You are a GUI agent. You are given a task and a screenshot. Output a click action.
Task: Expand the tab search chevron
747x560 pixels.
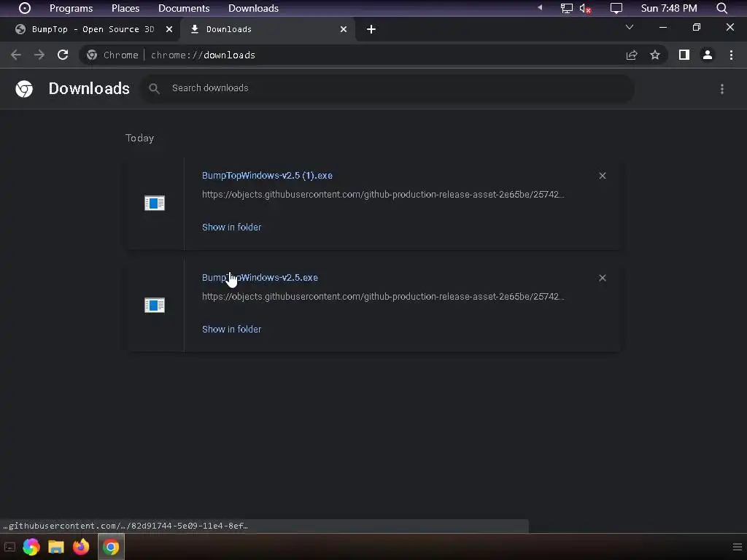[x=630, y=27]
